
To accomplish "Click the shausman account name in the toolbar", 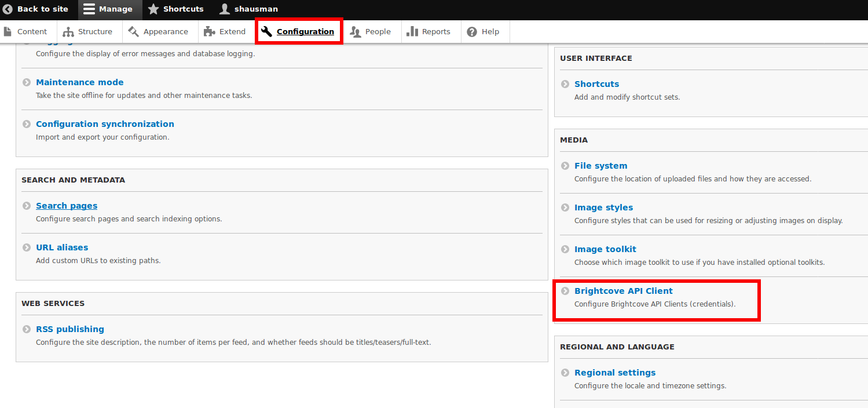I will coord(255,9).
